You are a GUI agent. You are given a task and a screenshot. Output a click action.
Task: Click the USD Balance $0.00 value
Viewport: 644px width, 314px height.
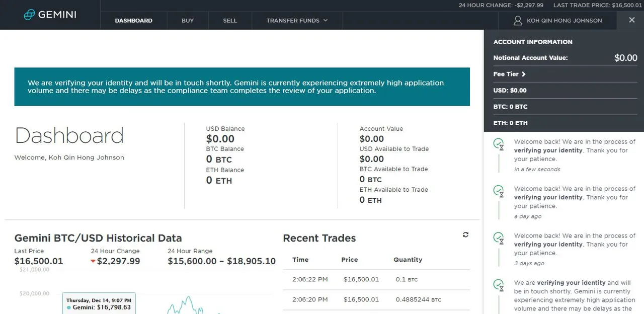pyautogui.click(x=220, y=139)
